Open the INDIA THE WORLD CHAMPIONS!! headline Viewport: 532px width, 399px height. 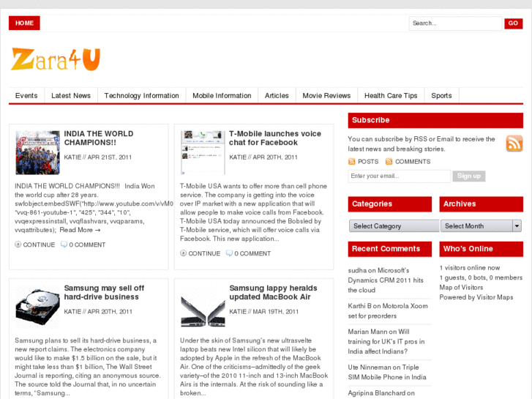pos(99,138)
